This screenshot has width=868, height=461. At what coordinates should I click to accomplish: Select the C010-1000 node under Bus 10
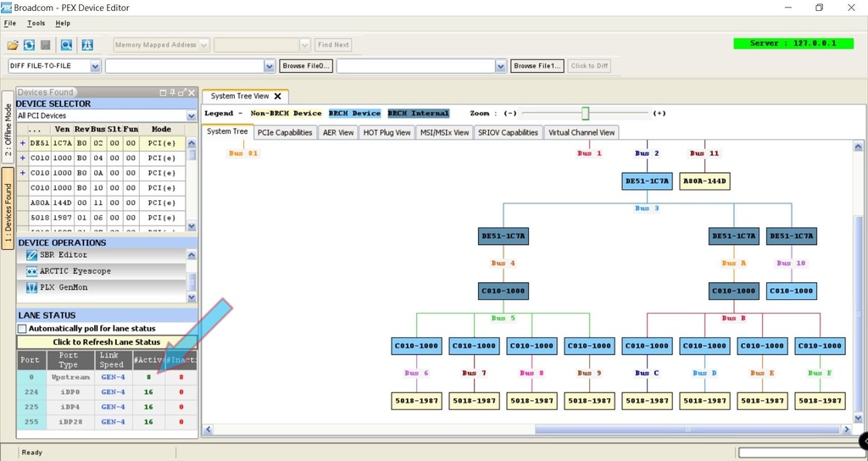point(792,292)
